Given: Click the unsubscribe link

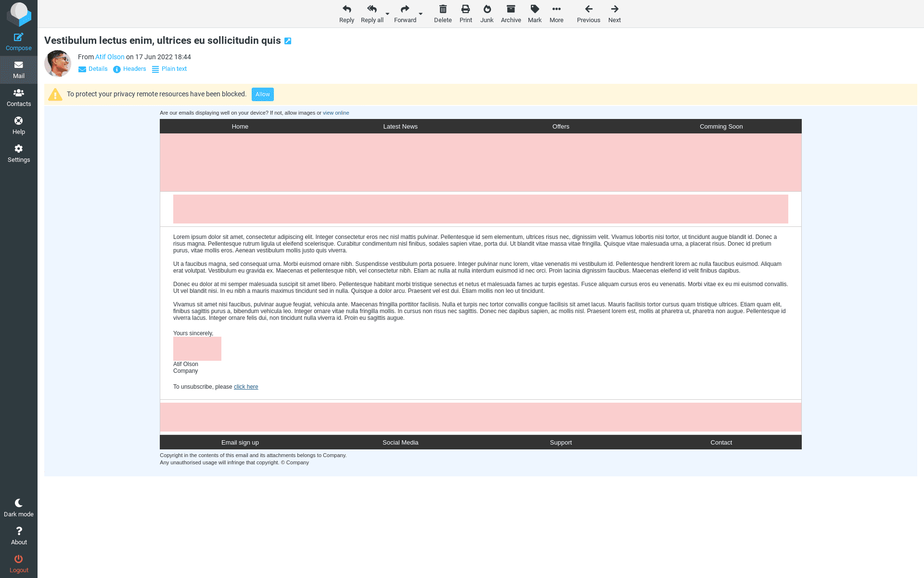Looking at the screenshot, I should (x=246, y=386).
